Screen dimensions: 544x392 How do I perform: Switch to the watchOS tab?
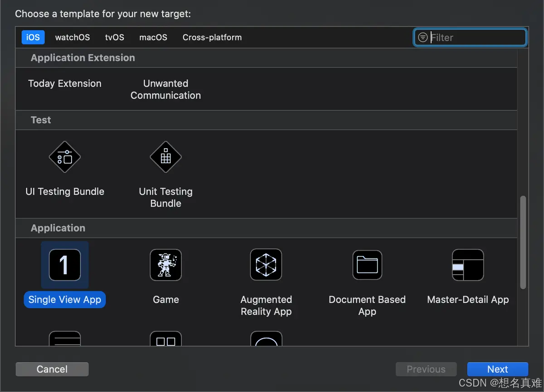coord(72,37)
